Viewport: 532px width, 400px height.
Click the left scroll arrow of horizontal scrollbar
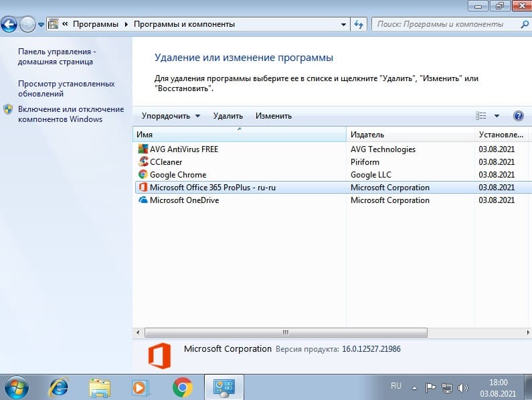click(137, 332)
